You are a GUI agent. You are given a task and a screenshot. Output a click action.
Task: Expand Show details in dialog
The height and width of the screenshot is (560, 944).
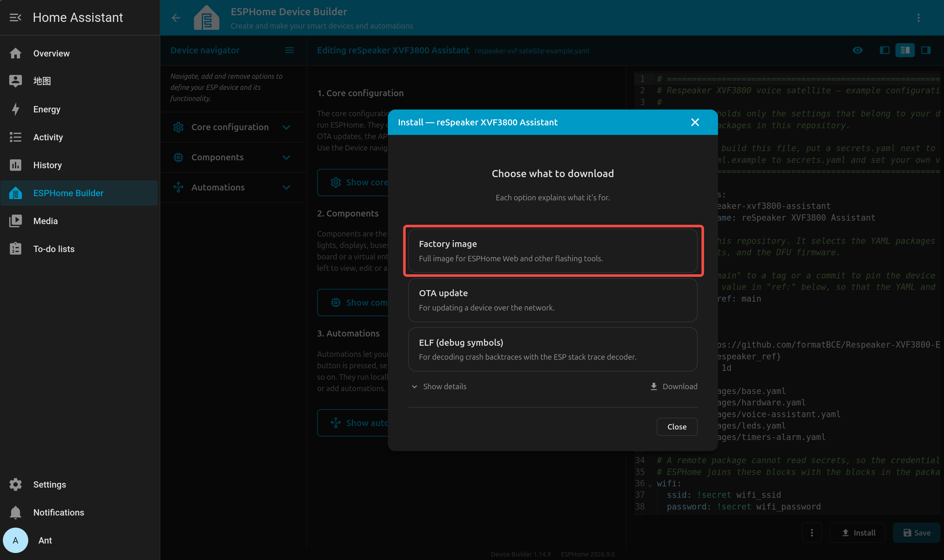439,386
